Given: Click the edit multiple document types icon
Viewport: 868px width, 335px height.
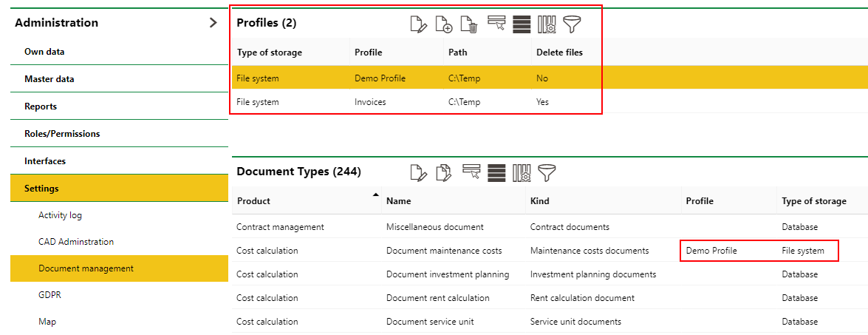Looking at the screenshot, I should (444, 172).
